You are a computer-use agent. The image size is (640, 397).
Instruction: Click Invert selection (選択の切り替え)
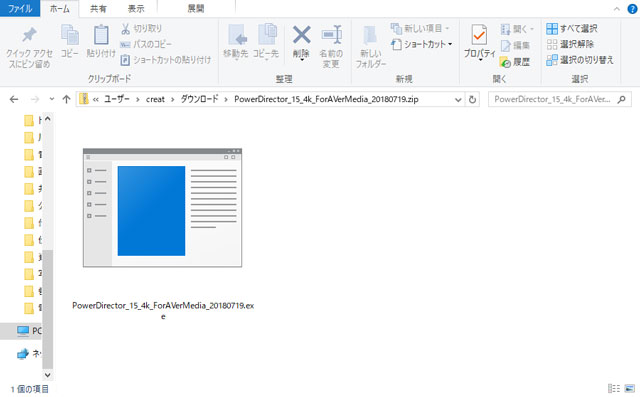coord(580,60)
